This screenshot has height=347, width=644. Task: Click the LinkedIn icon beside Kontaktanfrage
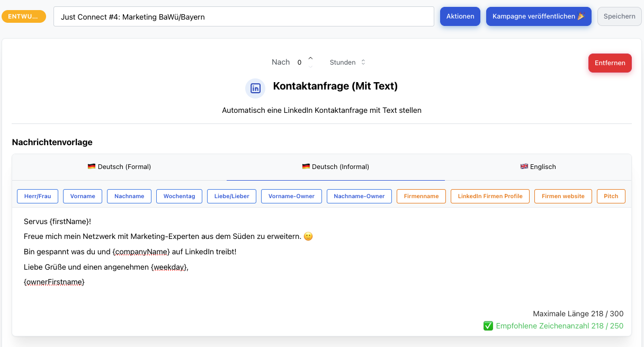point(255,88)
